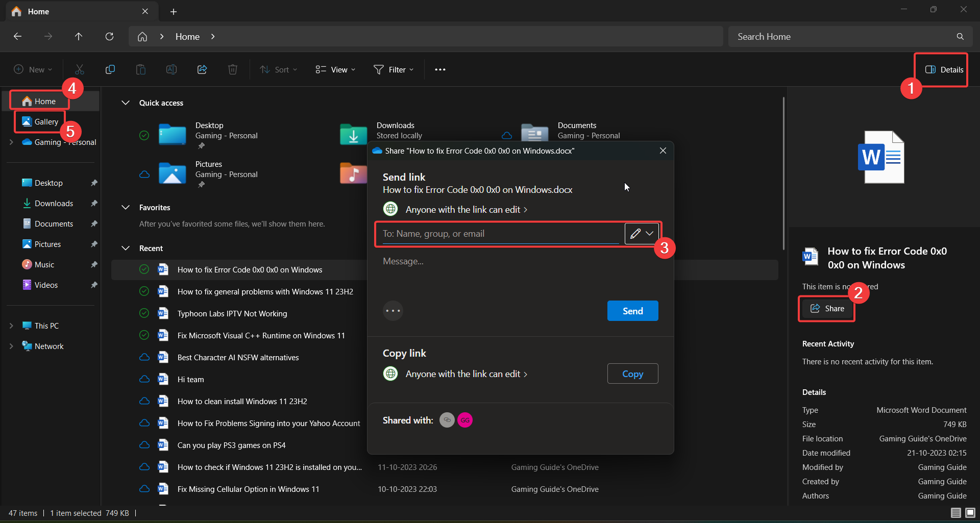Open the Sort dropdown
This screenshot has width=980, height=523.
coord(278,69)
